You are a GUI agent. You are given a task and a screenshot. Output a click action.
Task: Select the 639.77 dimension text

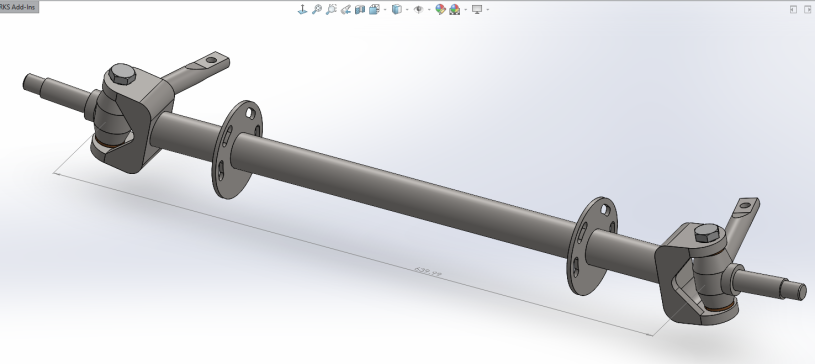[x=428, y=272]
